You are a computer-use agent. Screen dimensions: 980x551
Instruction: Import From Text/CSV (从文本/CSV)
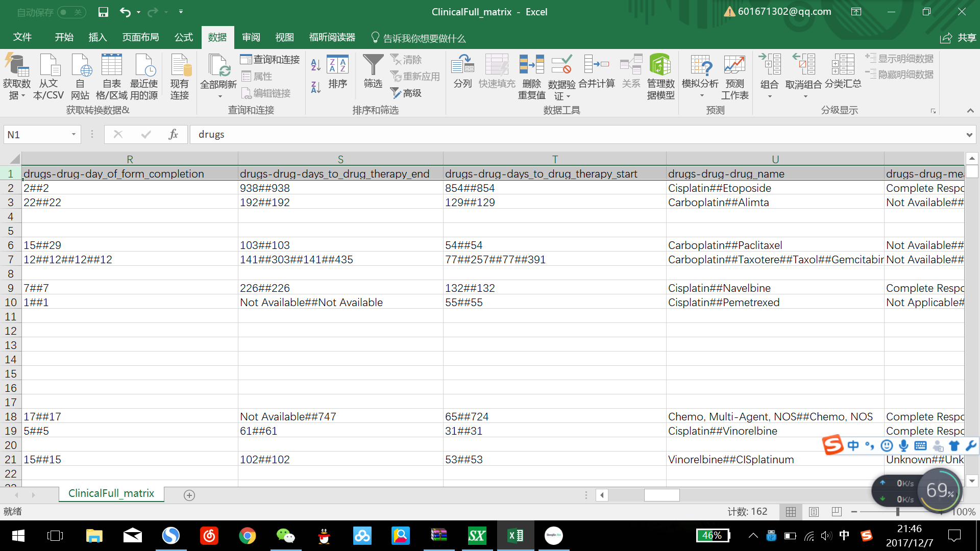point(48,77)
